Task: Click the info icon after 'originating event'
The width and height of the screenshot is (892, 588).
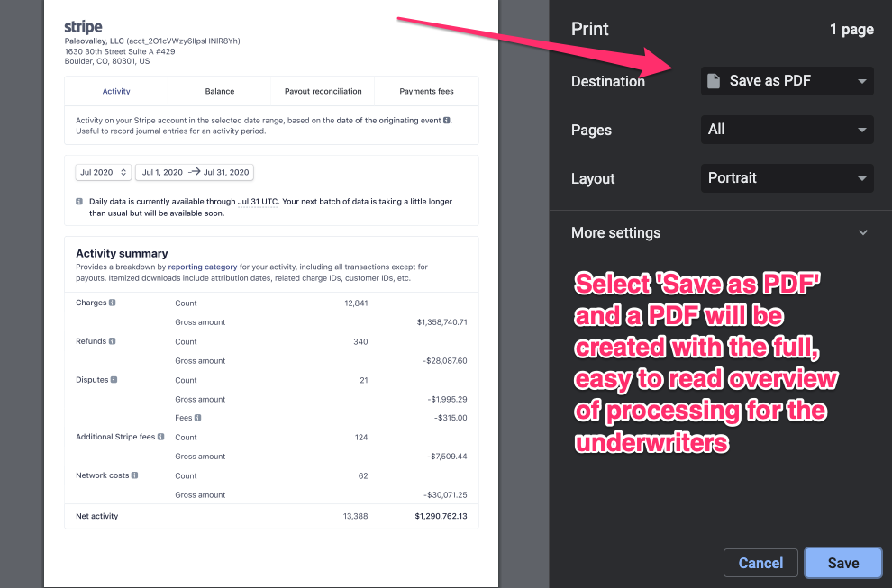Action: click(447, 120)
